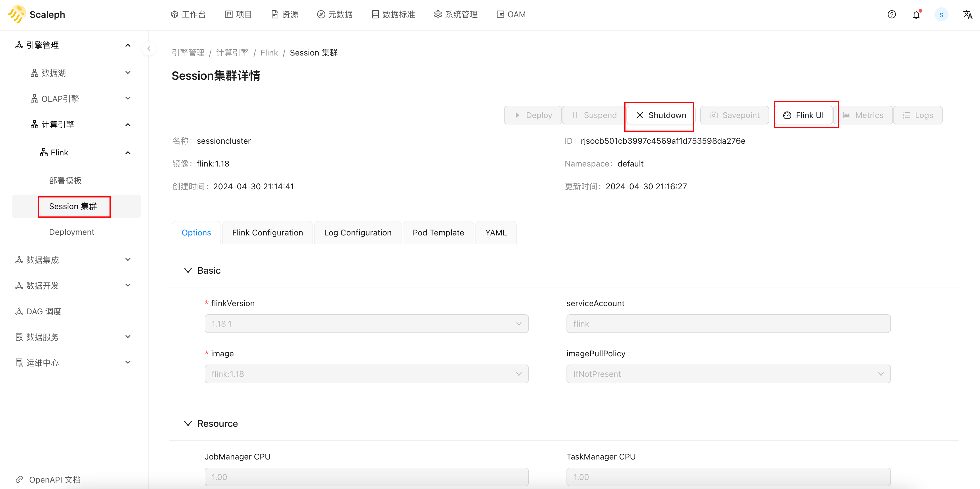Click the cluster ID value text
The width and height of the screenshot is (980, 489).
[x=663, y=141]
